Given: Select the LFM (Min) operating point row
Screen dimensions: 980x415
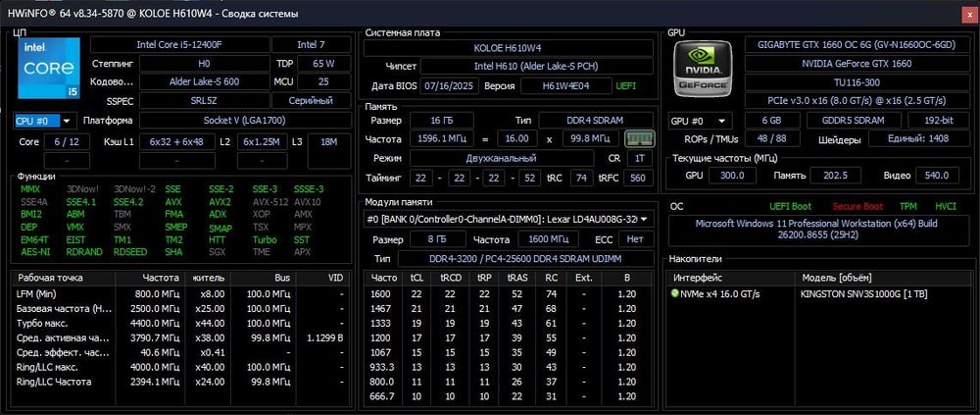Looking at the screenshot, I should (181, 293).
